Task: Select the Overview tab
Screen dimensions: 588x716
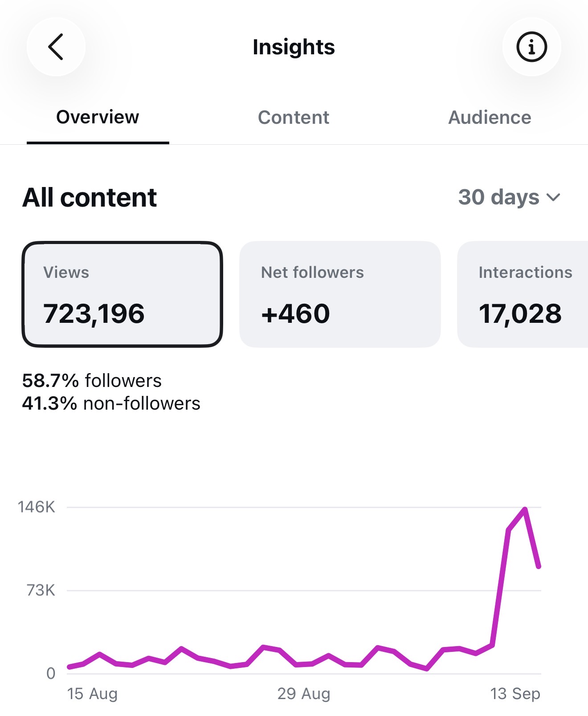Action: coord(98,117)
